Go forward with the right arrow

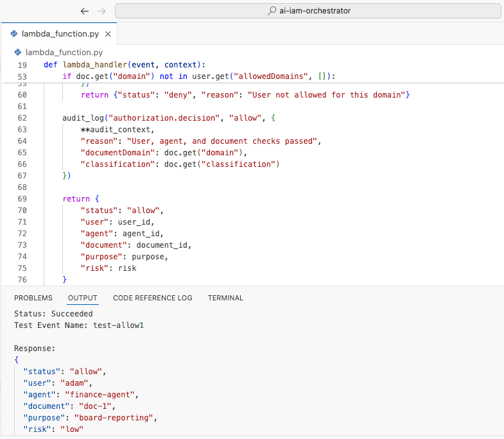pyautogui.click(x=101, y=12)
